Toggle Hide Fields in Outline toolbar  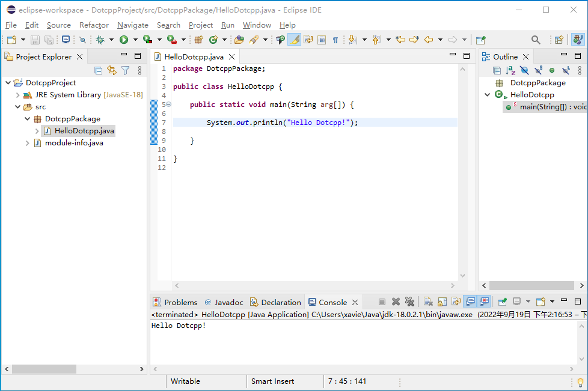(x=524, y=70)
